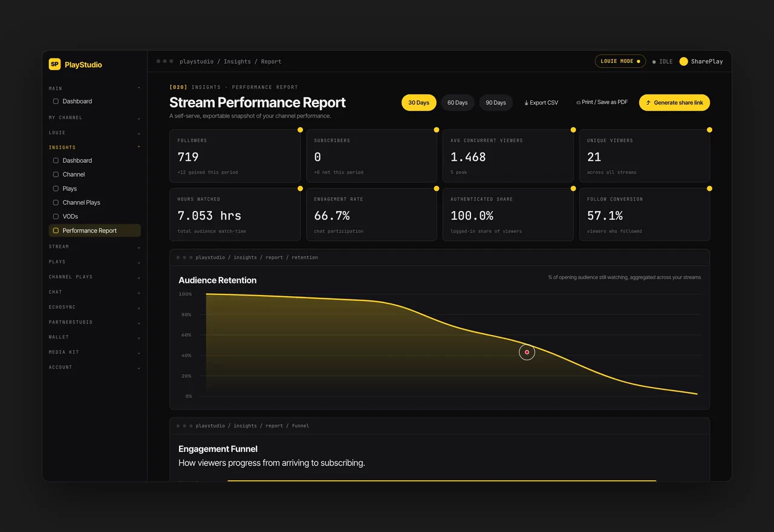
Task: Select the 90 Days period
Action: (x=496, y=103)
